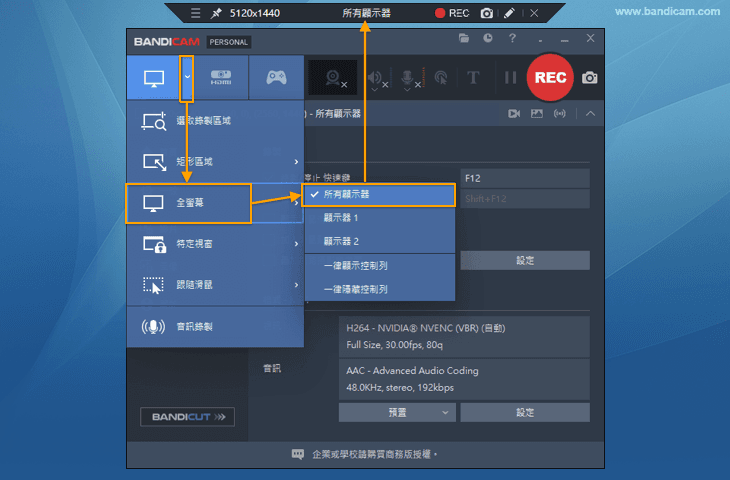
Task: Open the image list icon in the header
Action: pos(537,114)
